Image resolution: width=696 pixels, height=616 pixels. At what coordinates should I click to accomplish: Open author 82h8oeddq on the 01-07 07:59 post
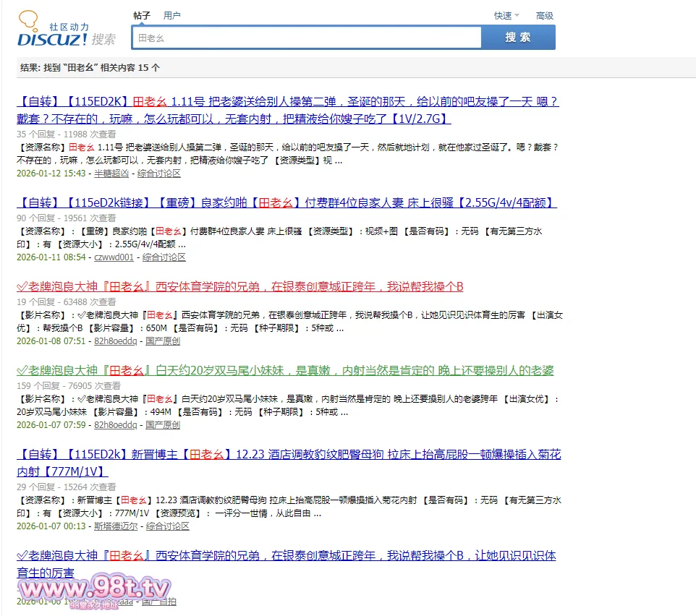pos(116,425)
